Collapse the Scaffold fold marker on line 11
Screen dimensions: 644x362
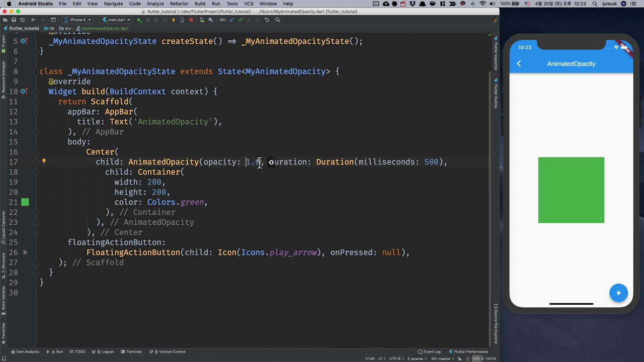[36, 102]
